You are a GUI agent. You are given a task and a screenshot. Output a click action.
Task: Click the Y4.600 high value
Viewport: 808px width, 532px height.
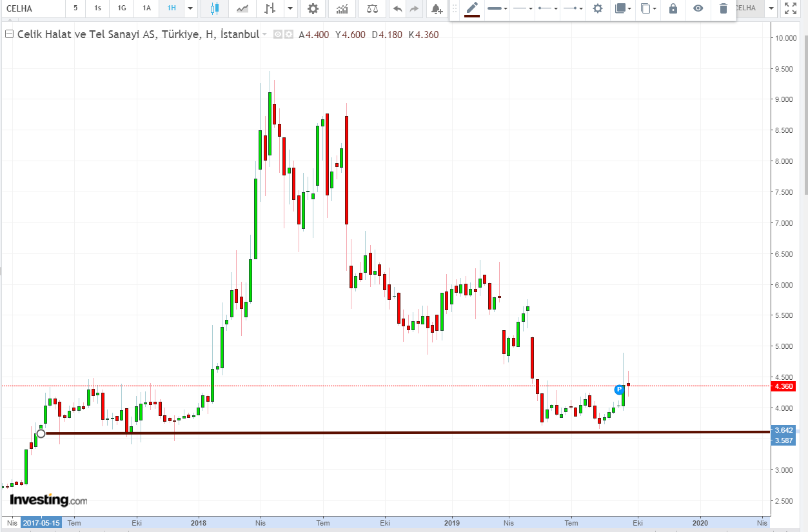[x=351, y=35]
